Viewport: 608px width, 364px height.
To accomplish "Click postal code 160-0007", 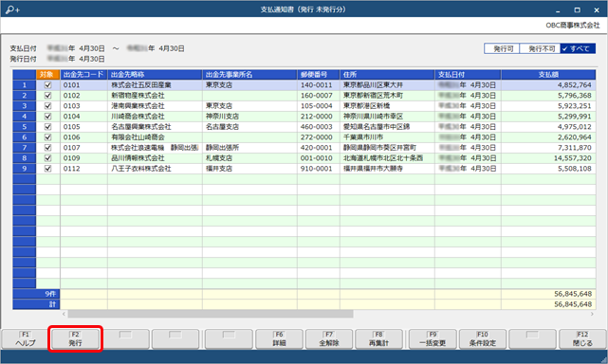I will (x=319, y=96).
